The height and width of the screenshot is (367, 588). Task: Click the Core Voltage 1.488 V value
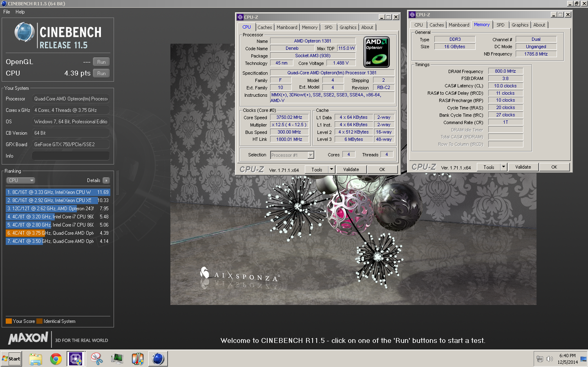[x=341, y=63]
